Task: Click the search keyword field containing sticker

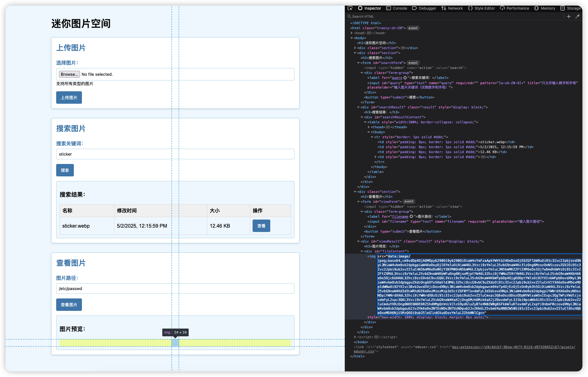Action: point(175,154)
